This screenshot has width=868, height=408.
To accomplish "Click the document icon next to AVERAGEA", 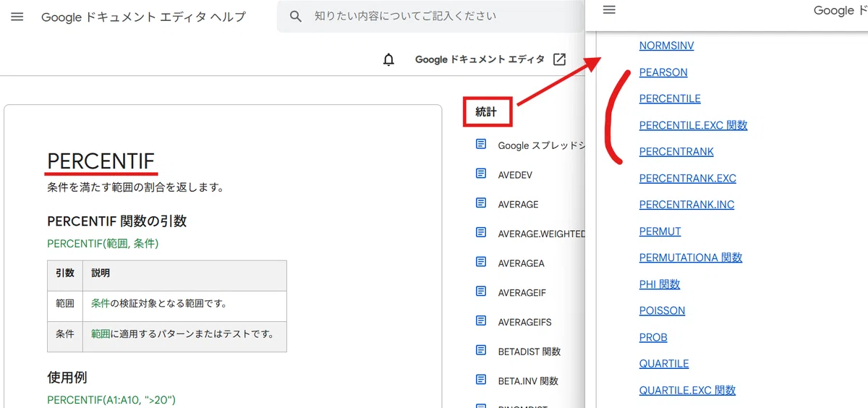I will [x=481, y=262].
